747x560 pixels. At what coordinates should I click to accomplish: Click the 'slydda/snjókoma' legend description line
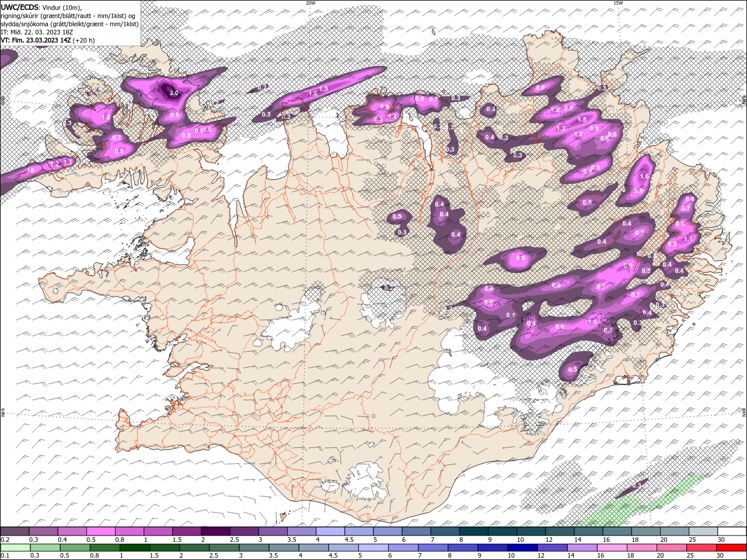[x=69, y=24]
